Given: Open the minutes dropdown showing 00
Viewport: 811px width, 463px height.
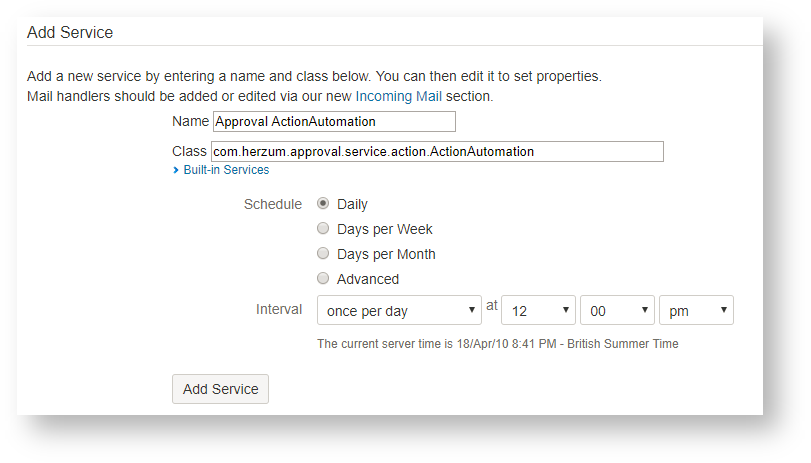Looking at the screenshot, I should coord(616,311).
